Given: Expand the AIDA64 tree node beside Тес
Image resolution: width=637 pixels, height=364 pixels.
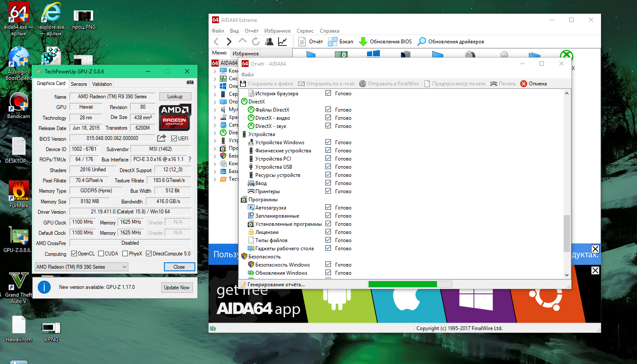Looking at the screenshot, I should pyautogui.click(x=215, y=179).
